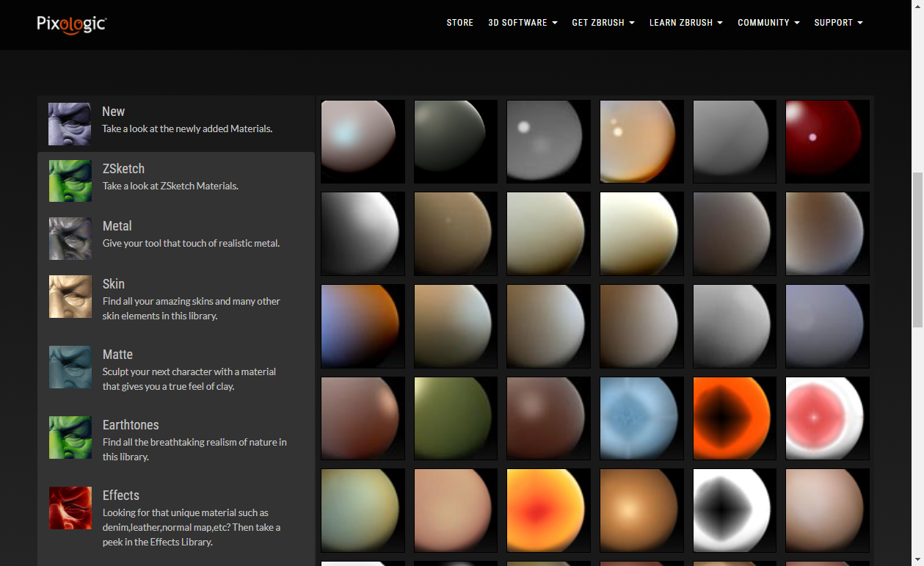Screen dimensions: 924x566
Task: Select the New materials category
Action: 176,123
